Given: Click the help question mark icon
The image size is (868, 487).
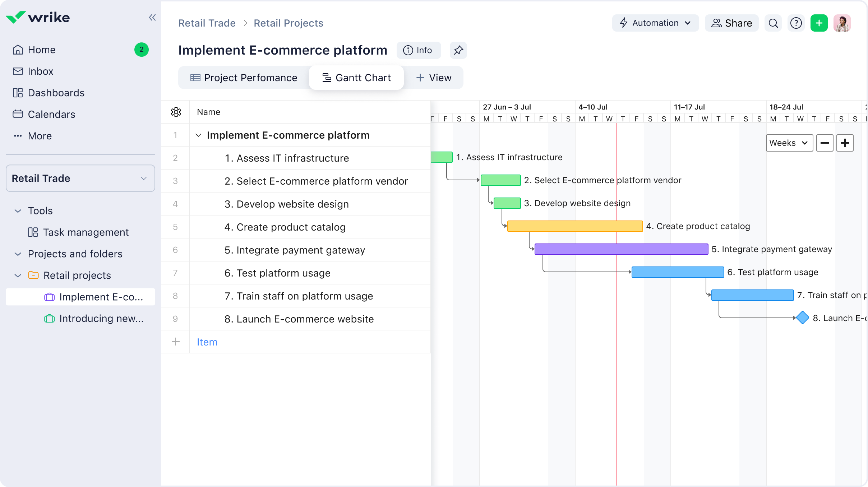Looking at the screenshot, I should tap(797, 23).
